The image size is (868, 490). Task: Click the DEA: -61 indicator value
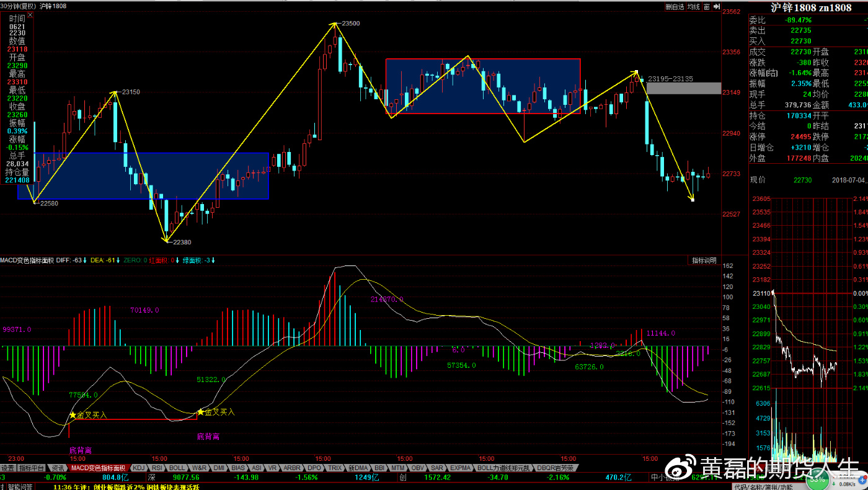coord(105,260)
